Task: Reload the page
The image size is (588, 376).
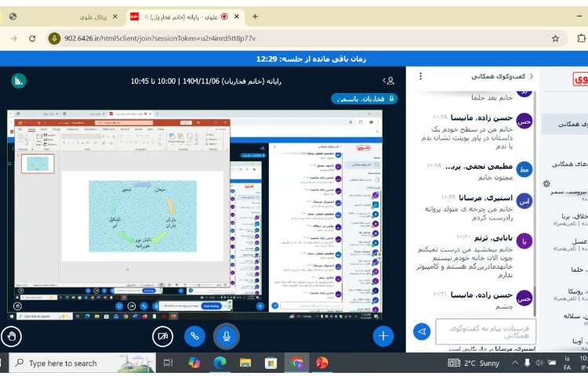Action: (x=32, y=38)
